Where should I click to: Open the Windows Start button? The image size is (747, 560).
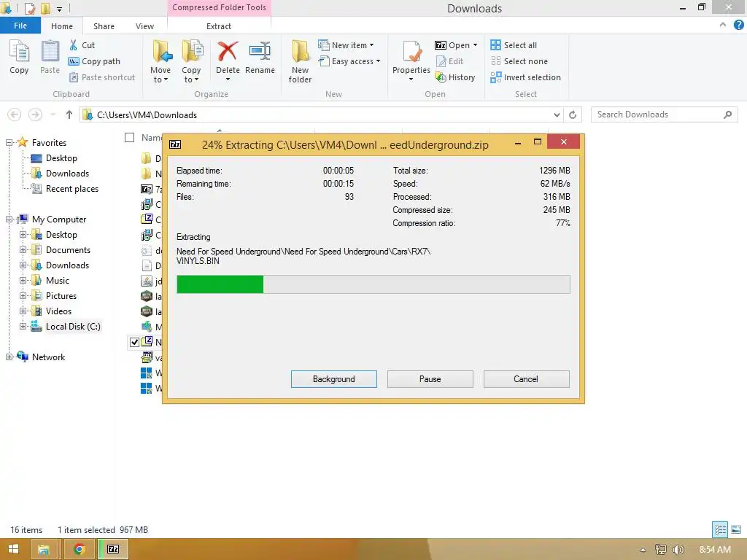(x=13, y=549)
